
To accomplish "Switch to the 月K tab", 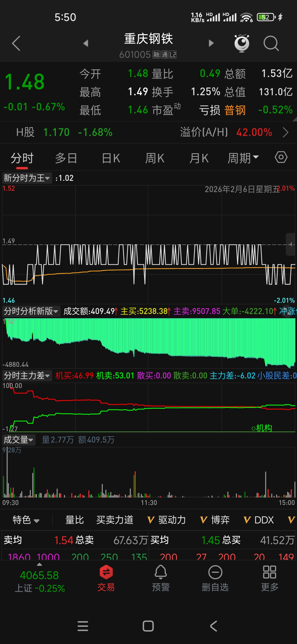I will (x=199, y=158).
